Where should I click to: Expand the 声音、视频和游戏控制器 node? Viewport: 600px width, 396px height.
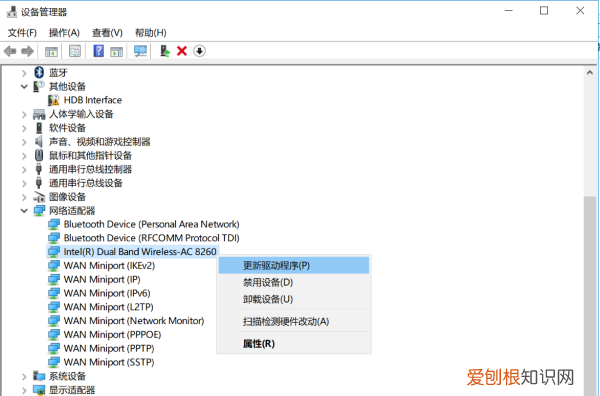pyautogui.click(x=24, y=142)
